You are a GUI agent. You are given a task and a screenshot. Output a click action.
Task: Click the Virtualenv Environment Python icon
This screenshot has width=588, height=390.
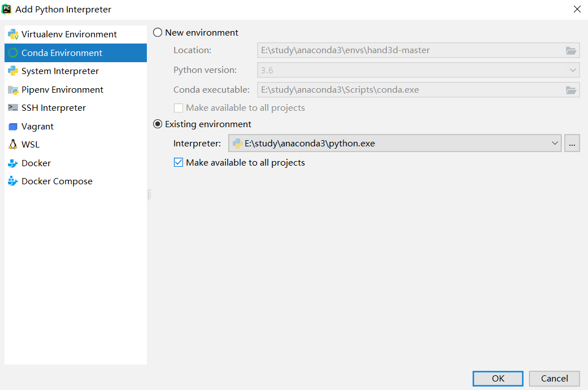tap(13, 34)
